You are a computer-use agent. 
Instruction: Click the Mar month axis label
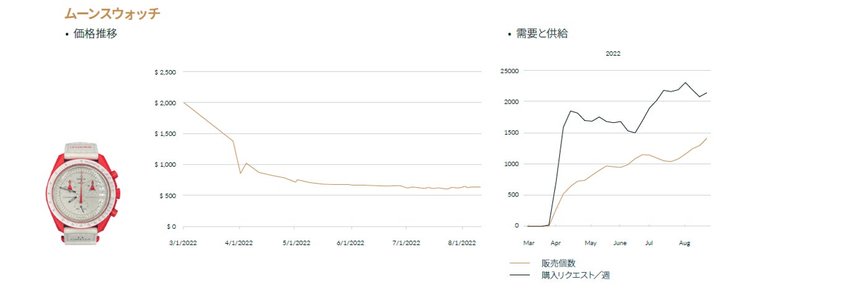point(529,243)
